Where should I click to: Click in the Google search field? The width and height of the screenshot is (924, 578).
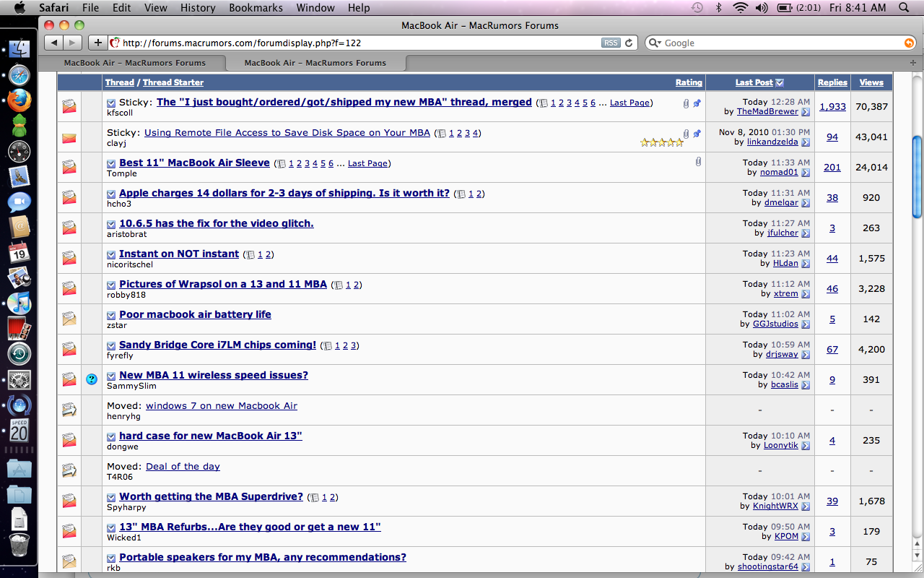coord(780,43)
